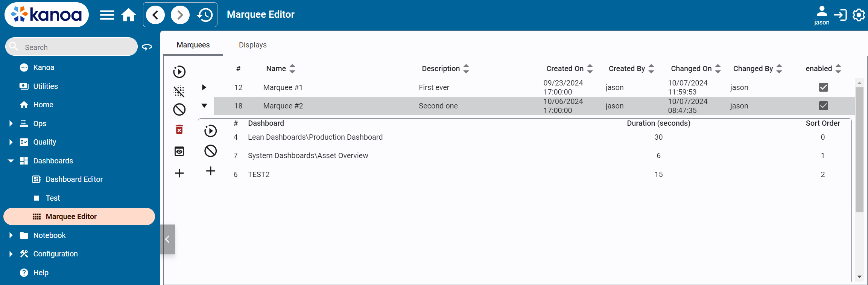Click the login/logout arrow icon
Viewport: 868px width, 285px height.
tap(840, 15)
